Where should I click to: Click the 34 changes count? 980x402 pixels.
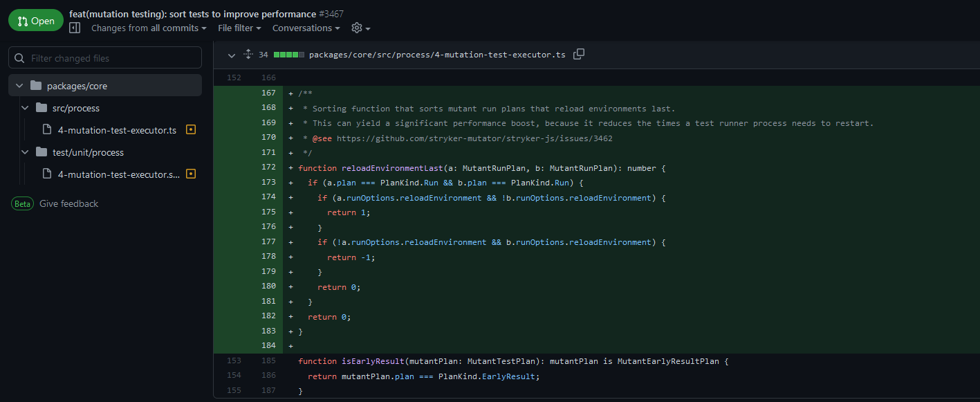(x=264, y=55)
